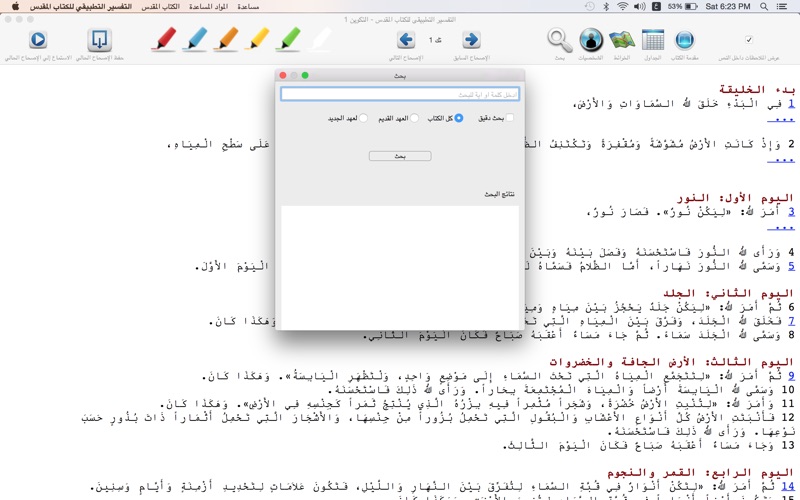Select the white eraser highlighter
800x500 pixels.
tap(320, 39)
